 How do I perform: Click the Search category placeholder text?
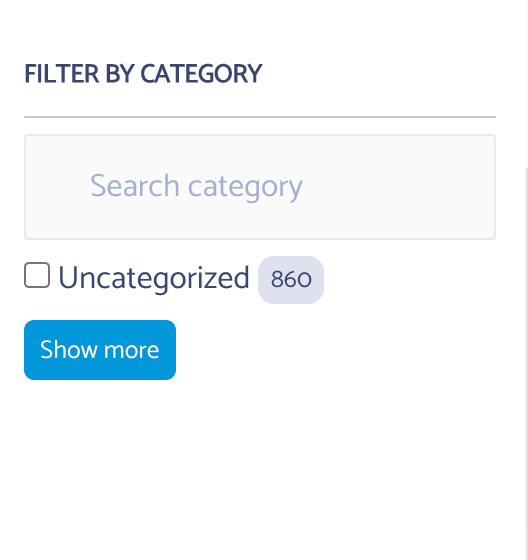click(196, 186)
